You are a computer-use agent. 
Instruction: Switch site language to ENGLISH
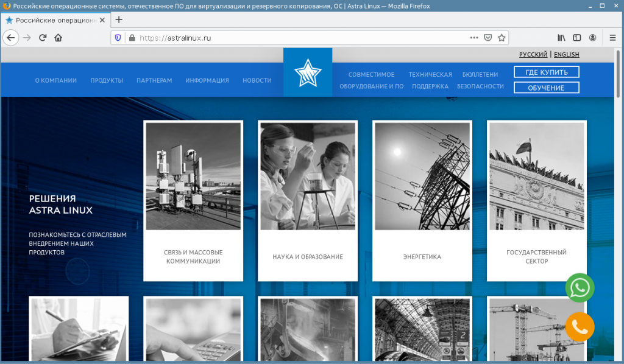(x=566, y=54)
